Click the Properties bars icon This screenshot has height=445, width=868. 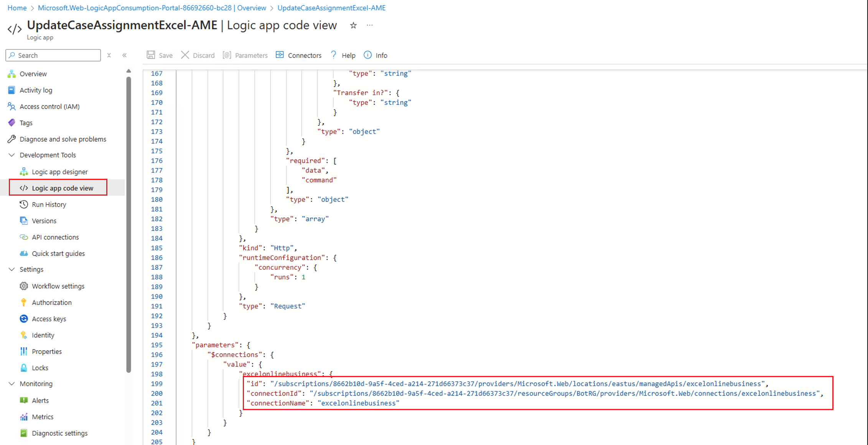click(24, 351)
